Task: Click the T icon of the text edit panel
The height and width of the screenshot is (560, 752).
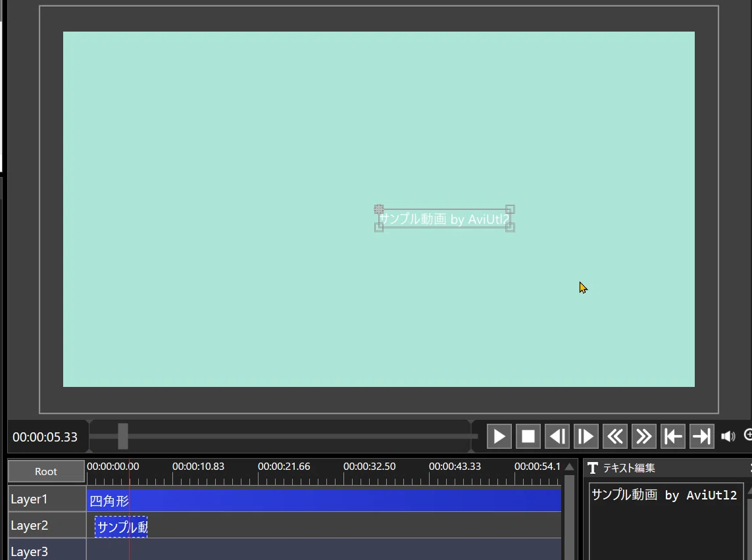Action: pos(593,468)
